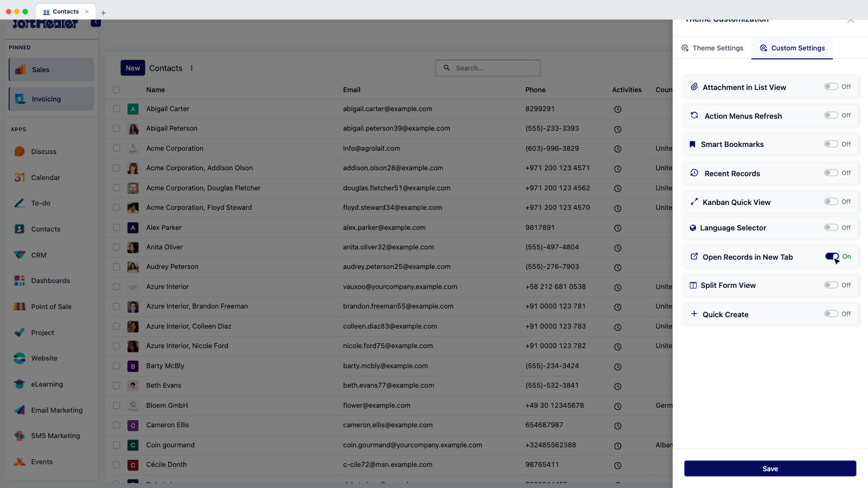Tick the checkbox for Alex Parker
Image resolution: width=868 pixels, height=488 pixels.
[117, 228]
